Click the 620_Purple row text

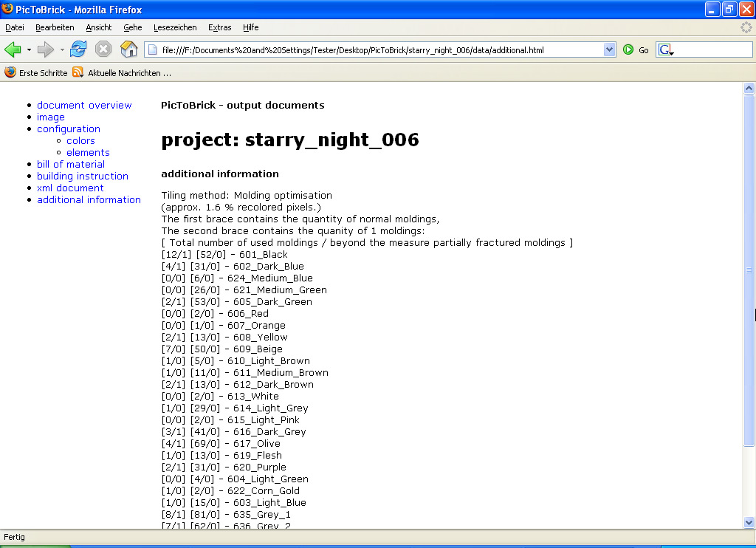pyautogui.click(x=224, y=467)
